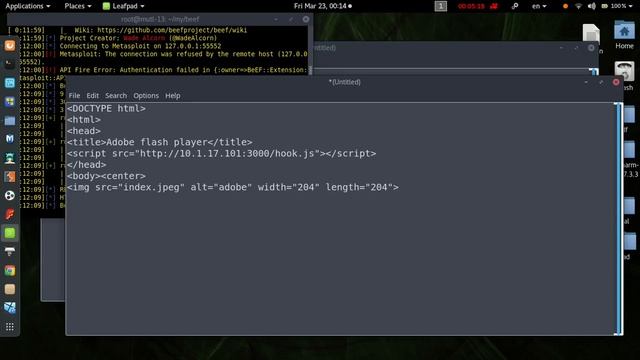Click the workspace 1 indicator
The height and width of the screenshot is (360, 640).
coord(440,6)
